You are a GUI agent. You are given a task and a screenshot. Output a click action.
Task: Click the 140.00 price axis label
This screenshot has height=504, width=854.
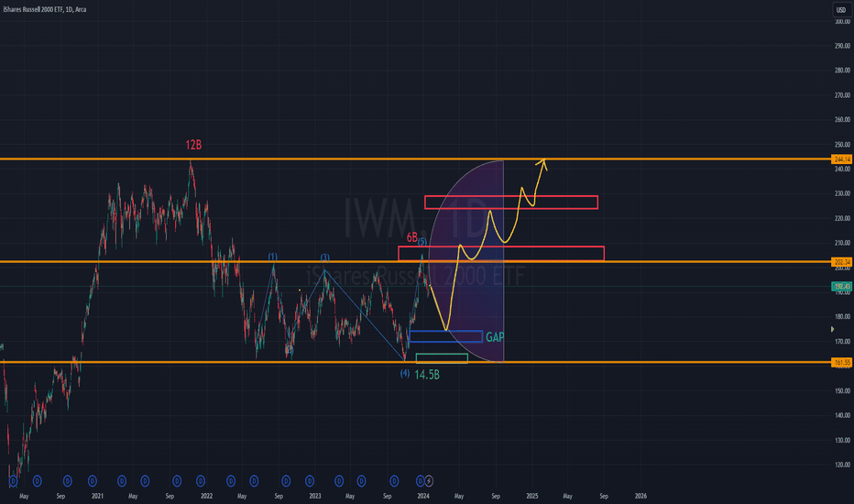coord(842,415)
